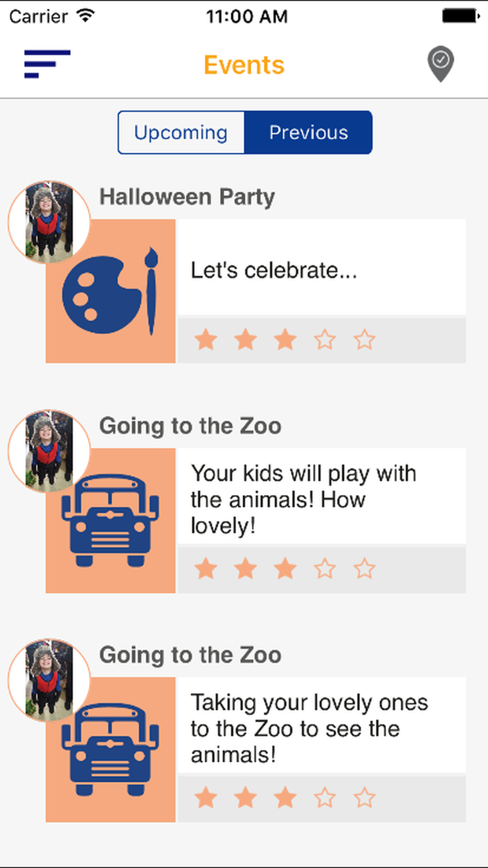The height and width of the screenshot is (868, 488).
Task: Tap the child avatar on the middle Zoo event
Action: [x=49, y=451]
